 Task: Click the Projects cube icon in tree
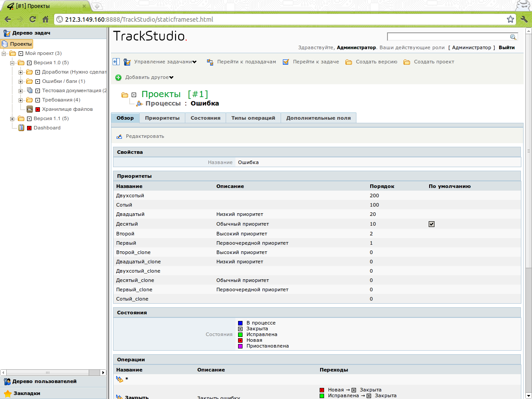(5, 44)
